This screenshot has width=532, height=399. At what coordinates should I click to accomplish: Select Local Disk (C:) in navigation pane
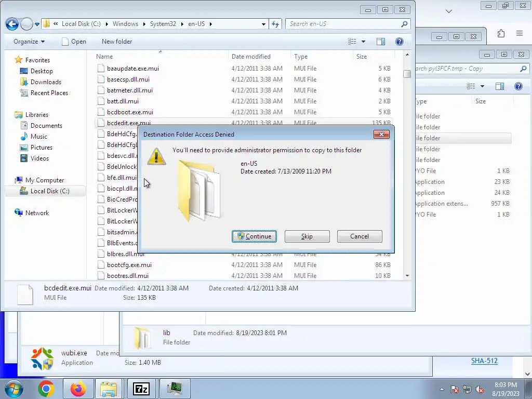click(45, 191)
